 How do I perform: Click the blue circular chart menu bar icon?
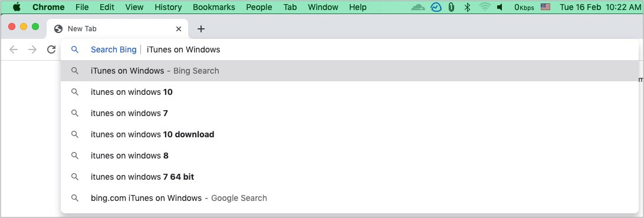click(x=436, y=7)
